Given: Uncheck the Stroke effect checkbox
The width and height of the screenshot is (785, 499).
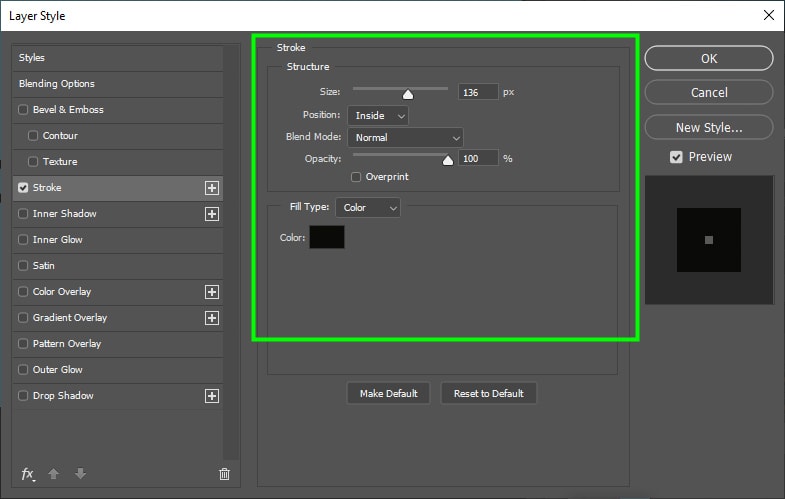Looking at the screenshot, I should (23, 188).
